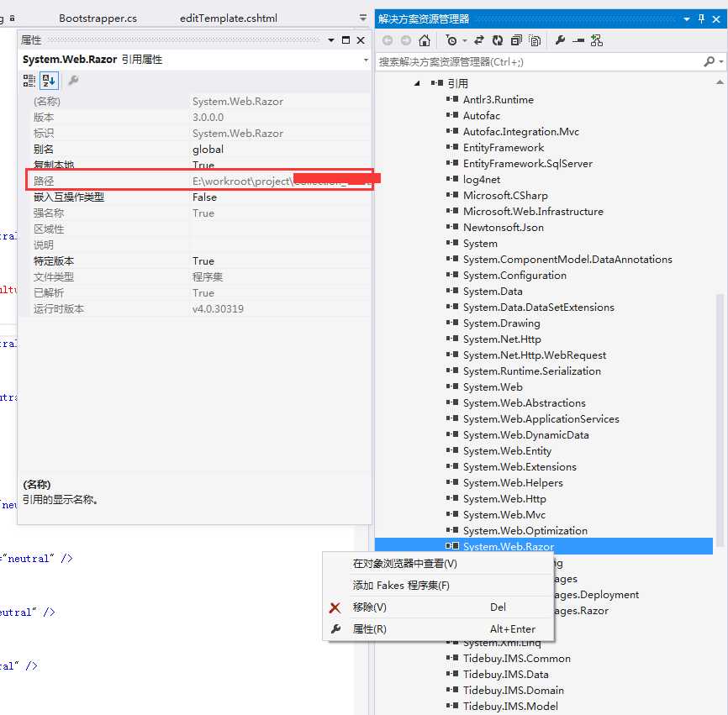Screen dimensions: 728x715
Task: Select log4net reference
Action: point(482,180)
